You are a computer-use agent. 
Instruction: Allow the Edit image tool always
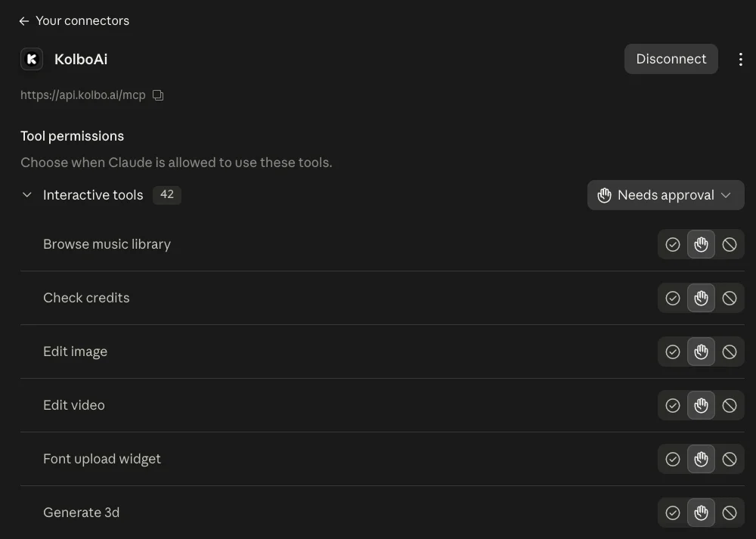pos(673,352)
